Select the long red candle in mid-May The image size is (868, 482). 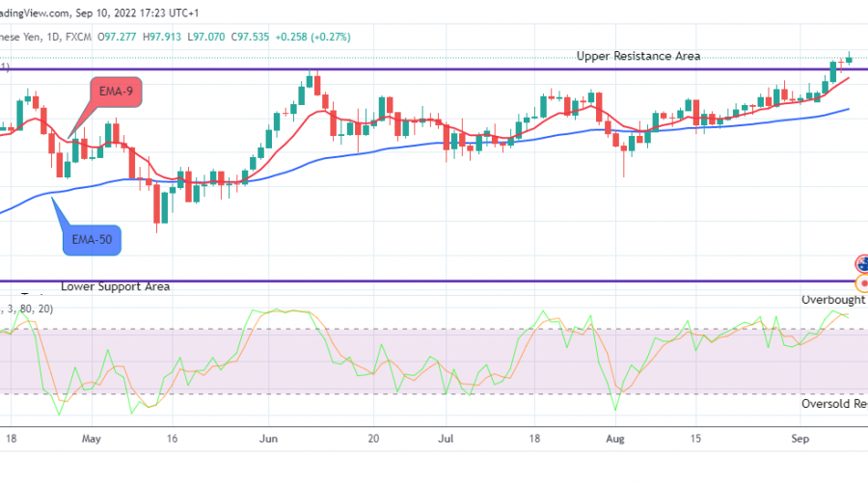click(x=156, y=204)
